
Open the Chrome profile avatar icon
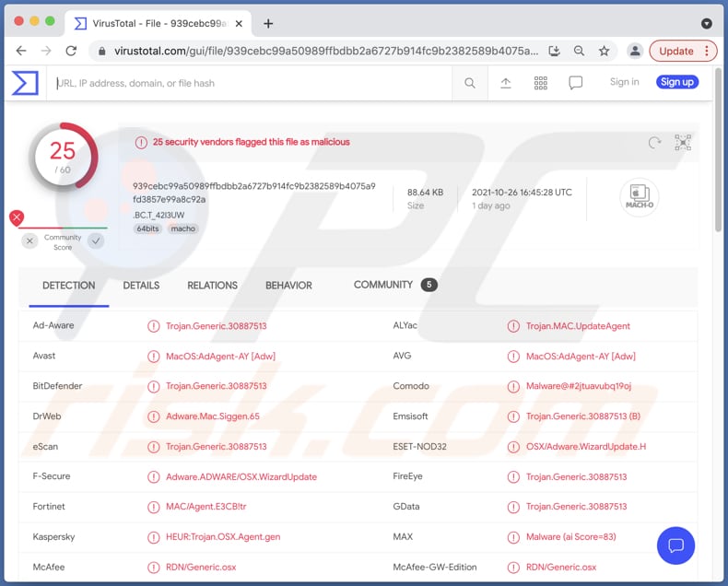click(x=635, y=51)
